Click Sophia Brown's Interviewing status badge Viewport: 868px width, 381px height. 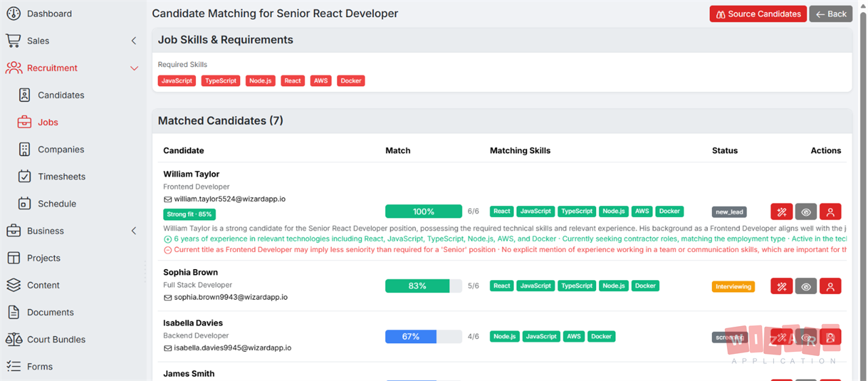click(733, 287)
